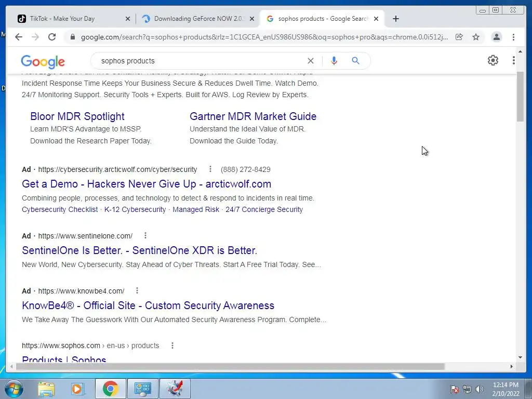Open the Chrome profile avatar

click(496, 37)
